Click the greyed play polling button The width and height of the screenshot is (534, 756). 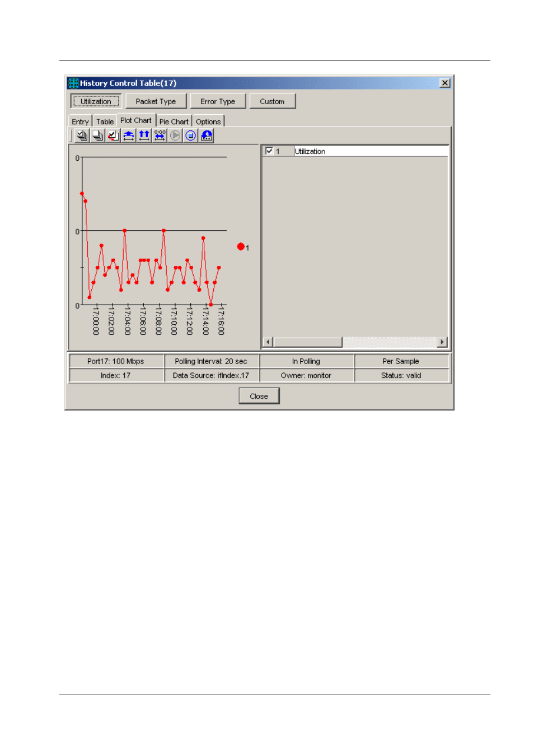tap(175, 136)
